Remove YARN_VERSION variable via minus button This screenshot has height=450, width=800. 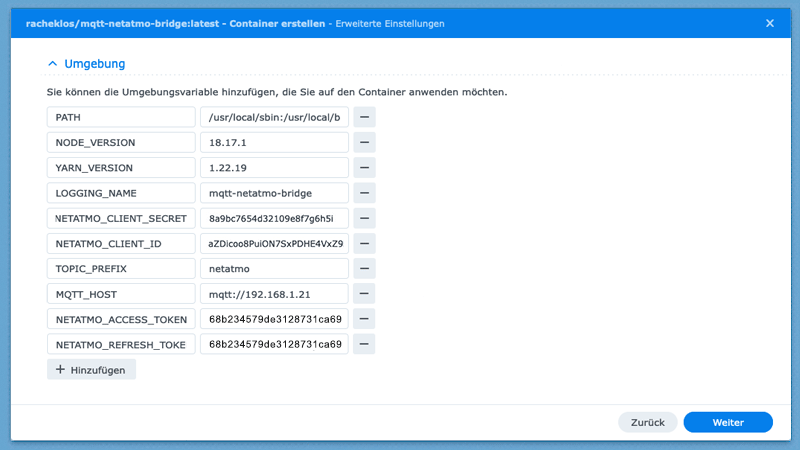(364, 168)
